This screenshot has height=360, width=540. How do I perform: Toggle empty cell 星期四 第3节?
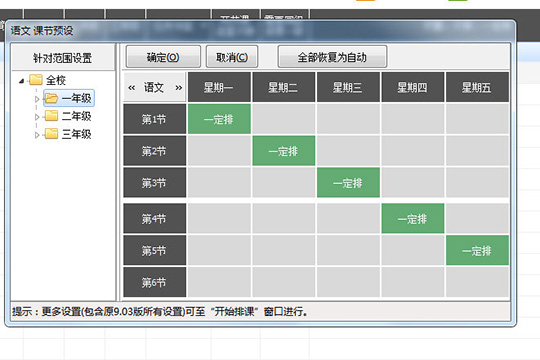point(413,182)
